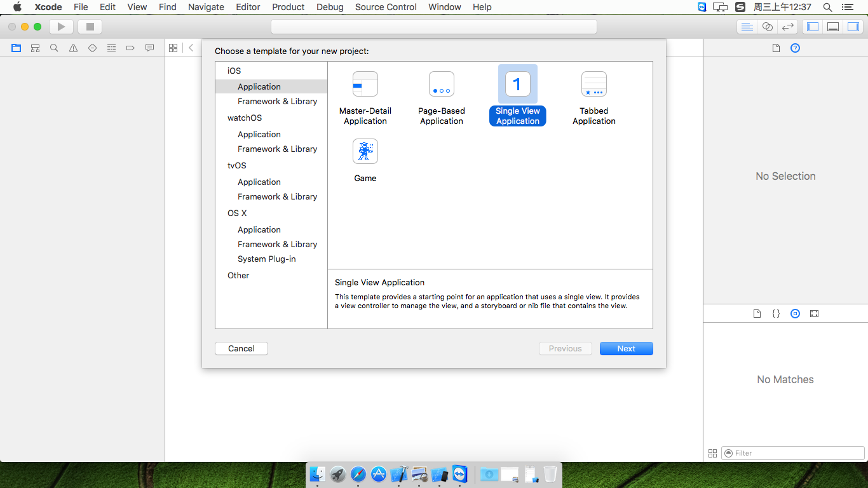The width and height of the screenshot is (868, 488).
Task: Open the Apple menu
Action: pos(17,7)
